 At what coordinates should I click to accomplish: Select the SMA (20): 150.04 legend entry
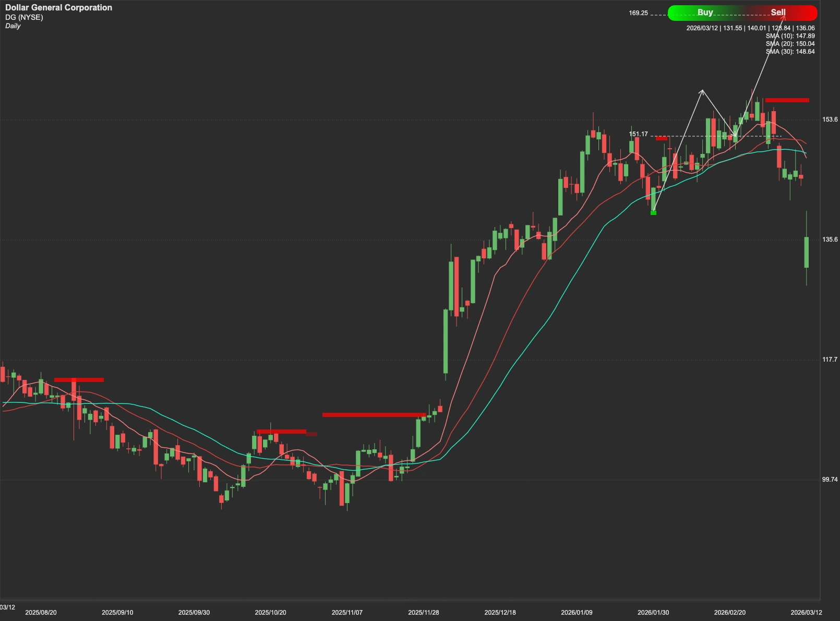click(x=790, y=44)
